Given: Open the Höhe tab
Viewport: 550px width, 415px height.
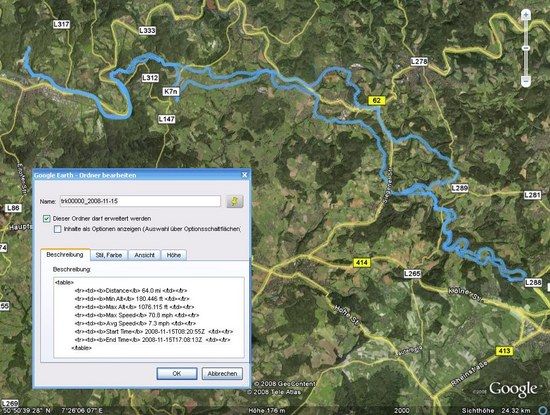Looking at the screenshot, I should point(174,255).
